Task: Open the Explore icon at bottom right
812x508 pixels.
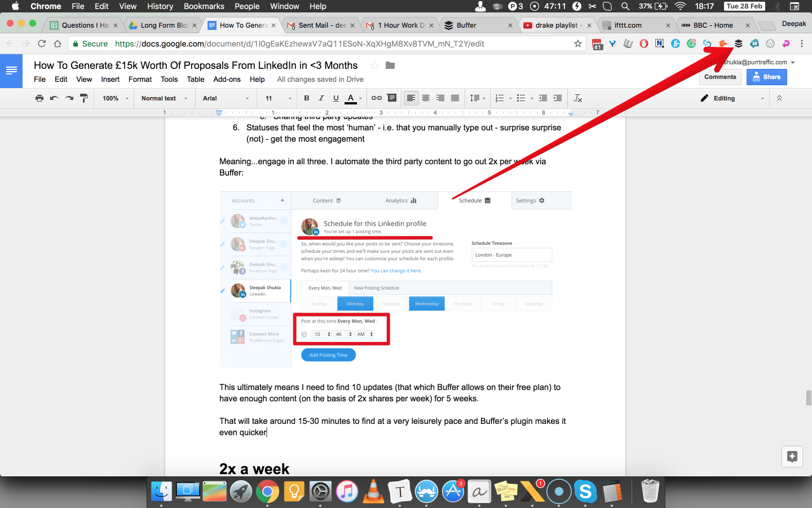Action: 792,457
